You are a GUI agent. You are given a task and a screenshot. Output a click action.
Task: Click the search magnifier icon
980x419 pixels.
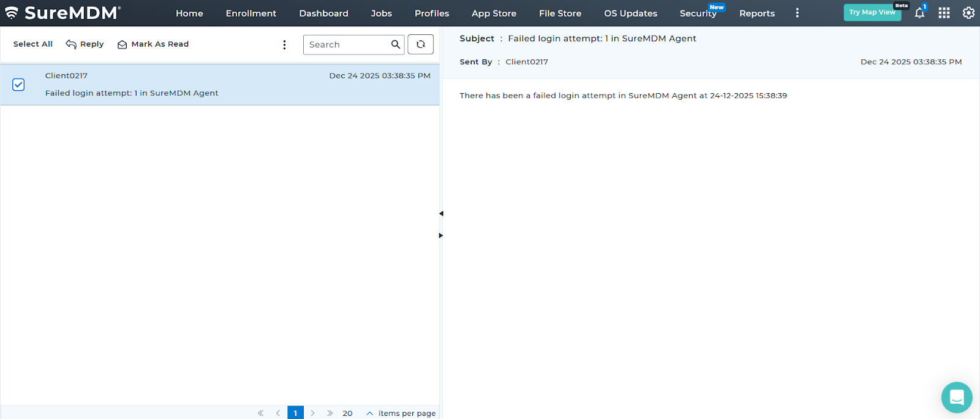click(396, 44)
